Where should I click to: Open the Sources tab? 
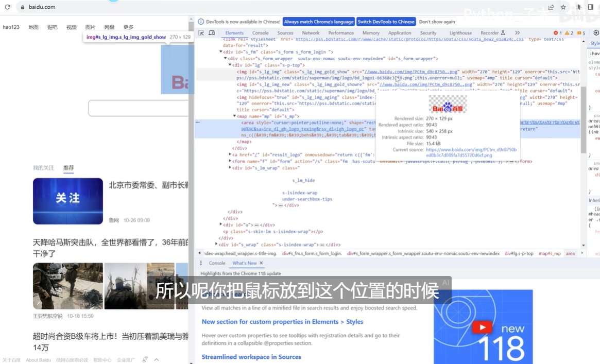[x=285, y=33]
